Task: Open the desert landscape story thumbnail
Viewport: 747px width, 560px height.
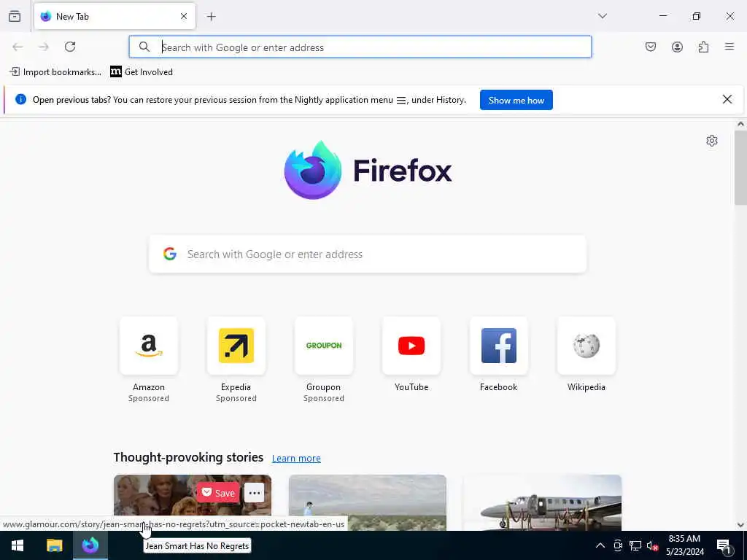Action: coord(368,502)
